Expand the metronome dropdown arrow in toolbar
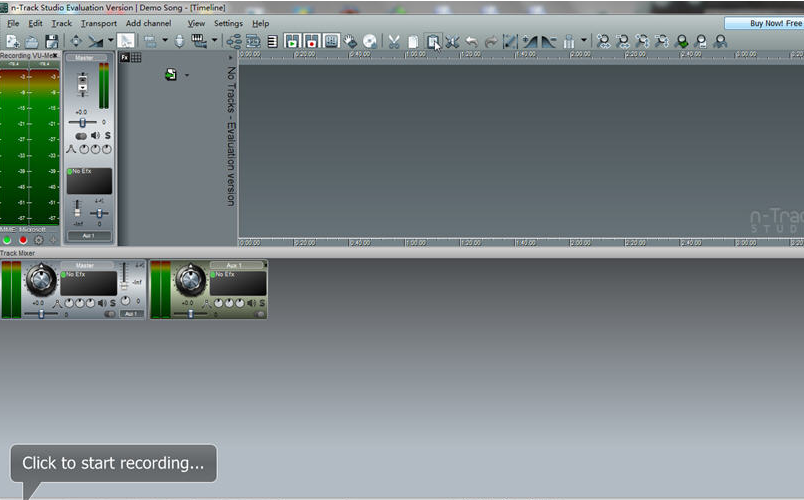Screen dimensions: 804x500 point(584,42)
